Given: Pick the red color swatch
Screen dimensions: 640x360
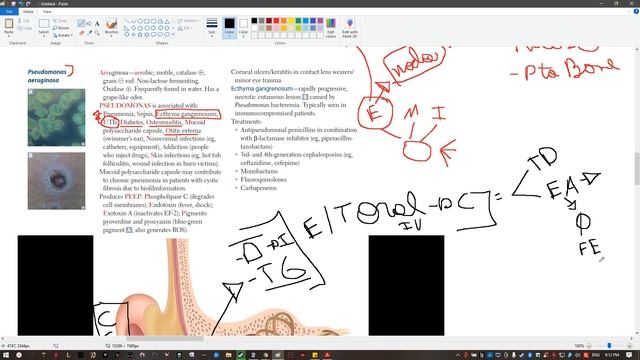Looking at the screenshot, I should tap(276, 21).
